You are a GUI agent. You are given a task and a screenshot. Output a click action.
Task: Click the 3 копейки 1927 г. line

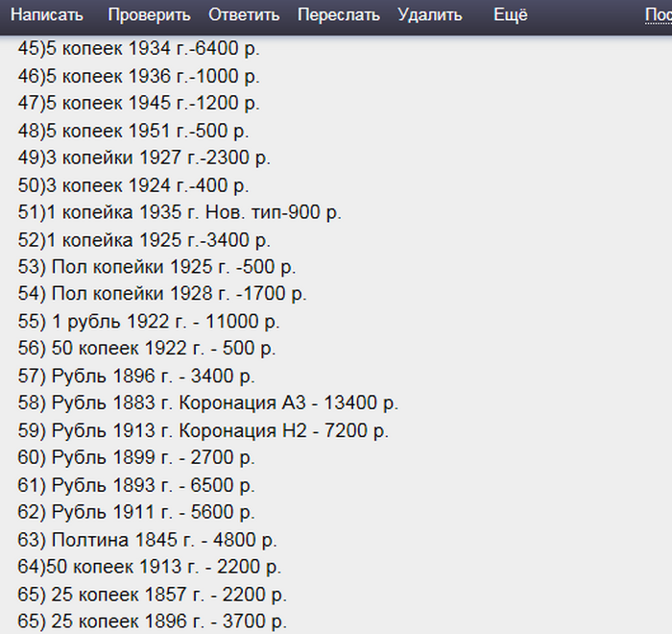[144, 158]
